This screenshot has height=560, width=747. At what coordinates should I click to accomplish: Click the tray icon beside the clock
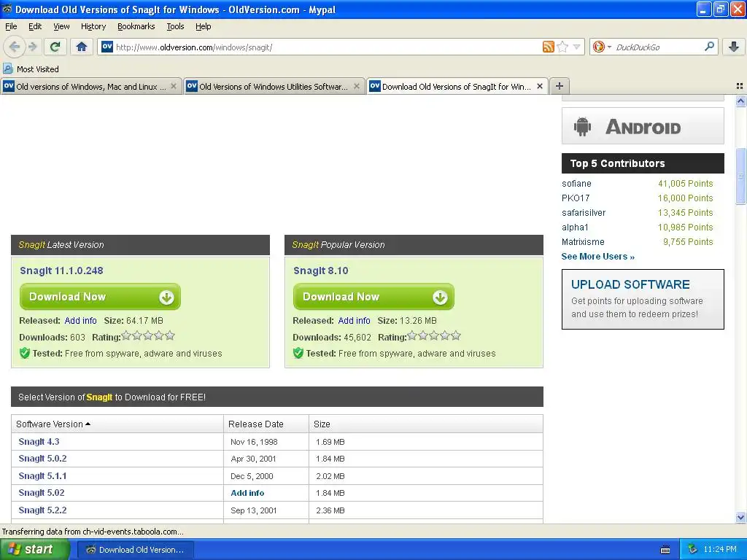click(692, 550)
